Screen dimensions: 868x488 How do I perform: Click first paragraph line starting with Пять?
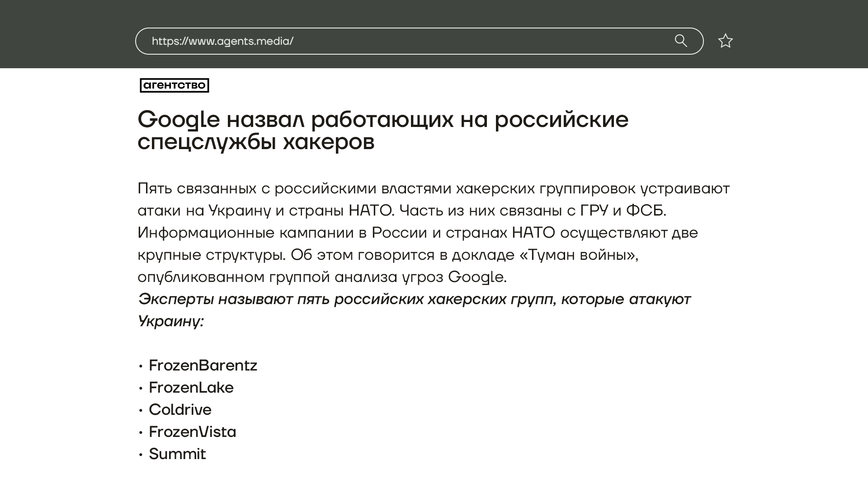[433, 188]
